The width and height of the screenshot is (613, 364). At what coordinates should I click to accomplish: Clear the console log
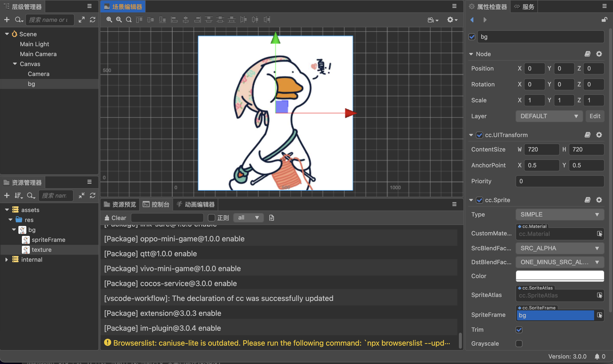115,218
